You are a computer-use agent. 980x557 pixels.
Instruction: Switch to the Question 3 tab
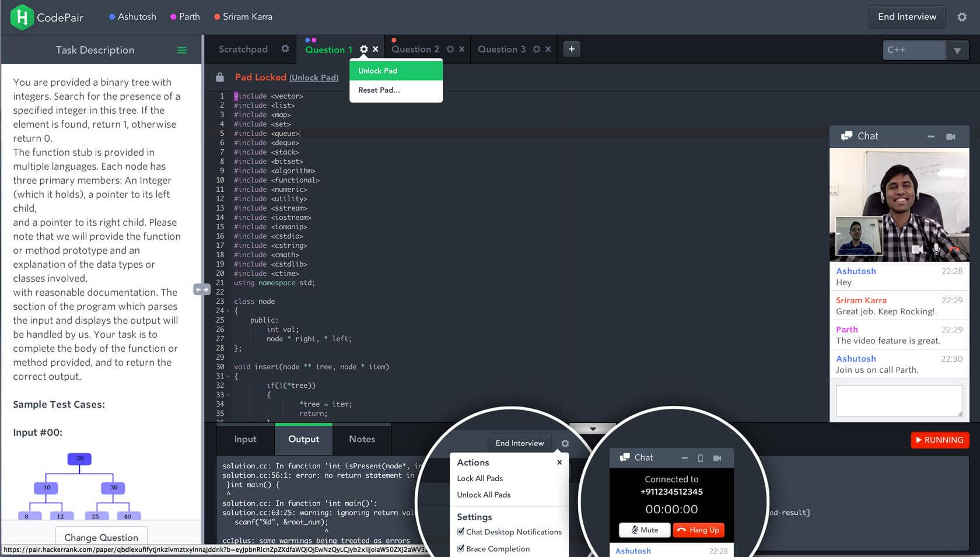click(x=502, y=50)
